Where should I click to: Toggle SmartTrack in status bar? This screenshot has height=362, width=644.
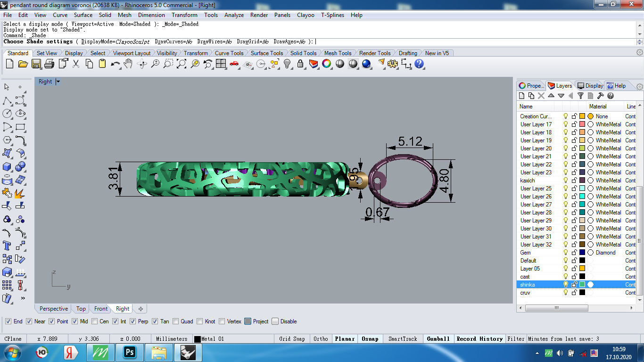403,339
